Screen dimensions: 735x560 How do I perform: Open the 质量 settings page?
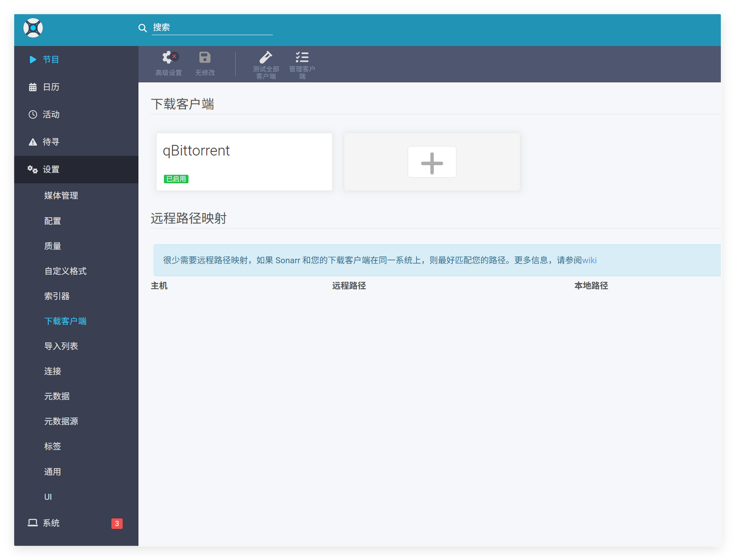pyautogui.click(x=53, y=246)
